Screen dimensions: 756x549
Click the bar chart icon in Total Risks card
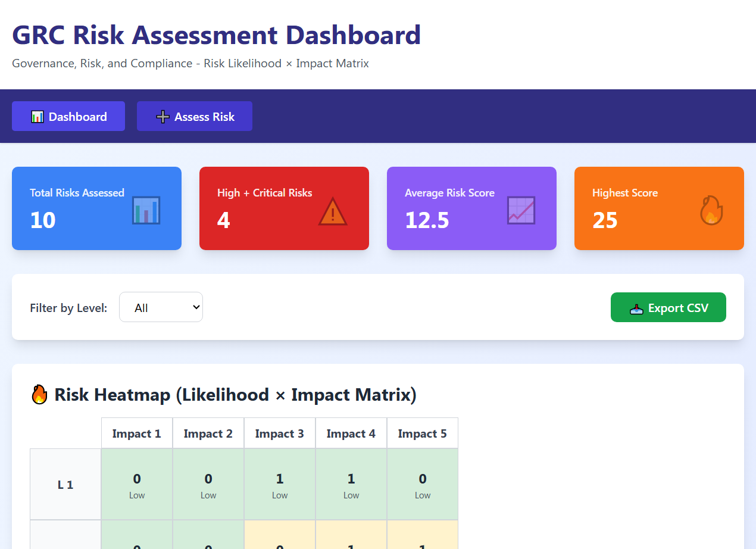146,210
